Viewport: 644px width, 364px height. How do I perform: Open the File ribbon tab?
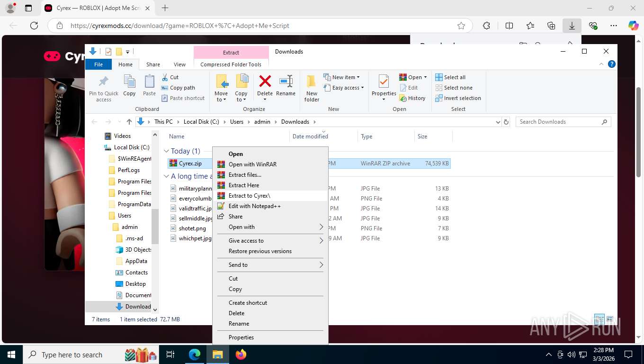tap(98, 64)
